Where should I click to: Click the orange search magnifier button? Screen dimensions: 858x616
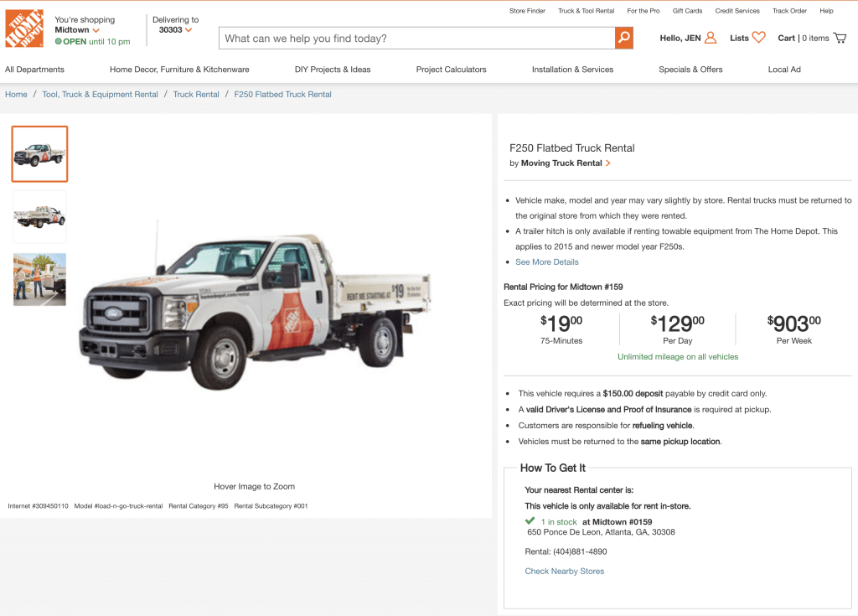623,38
